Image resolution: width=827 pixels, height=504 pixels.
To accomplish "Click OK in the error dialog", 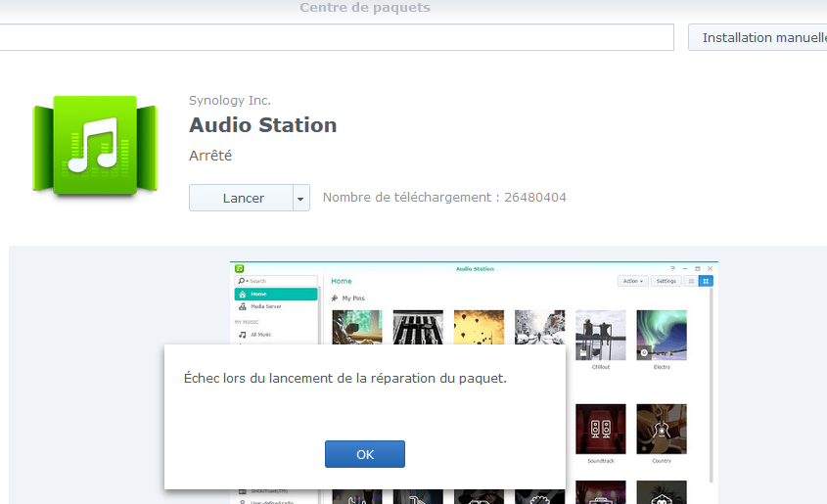I will tap(364, 454).
